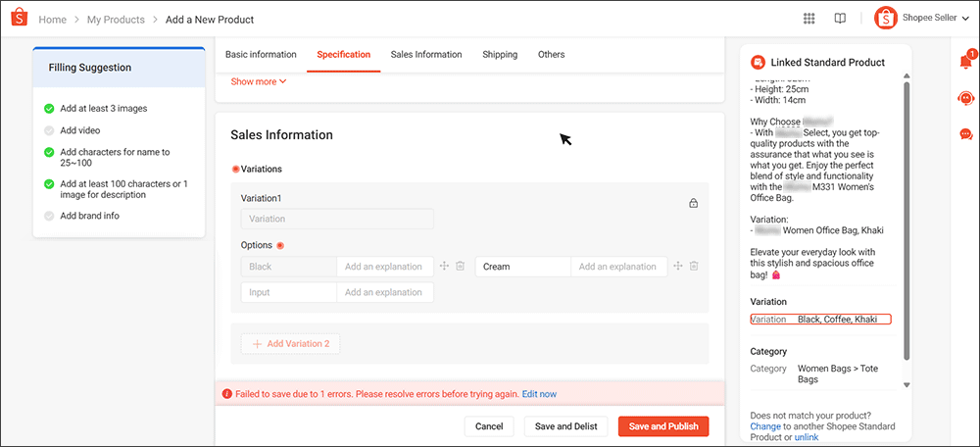Delete the Cream option with trash icon
Viewport: 980px width, 447px height.
(694, 267)
